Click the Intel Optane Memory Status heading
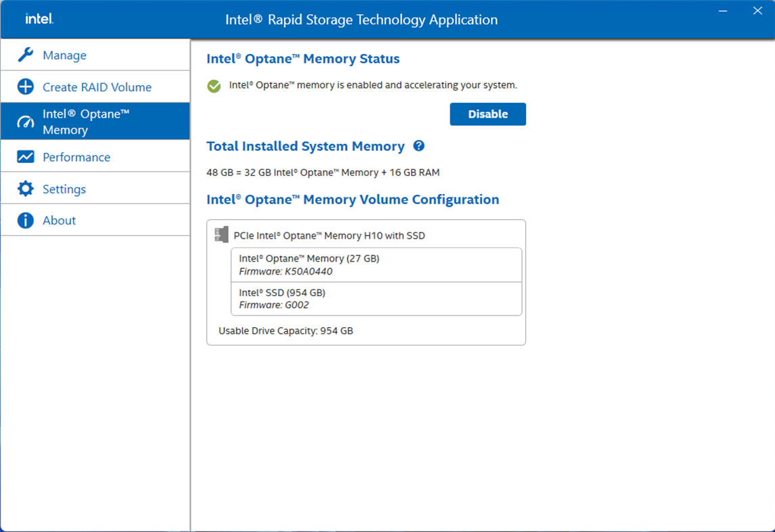This screenshot has height=532, width=775. click(x=303, y=59)
